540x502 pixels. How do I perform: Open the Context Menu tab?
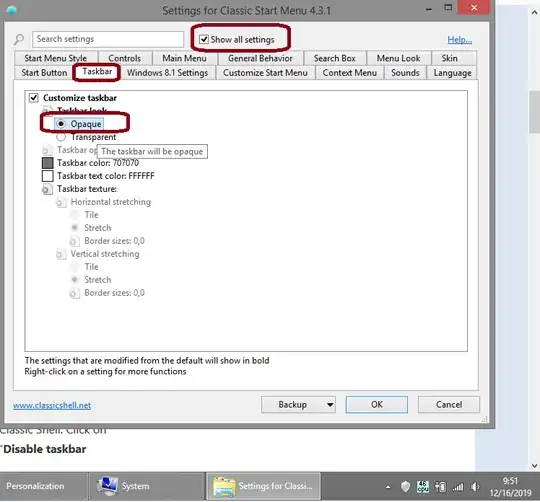(350, 73)
